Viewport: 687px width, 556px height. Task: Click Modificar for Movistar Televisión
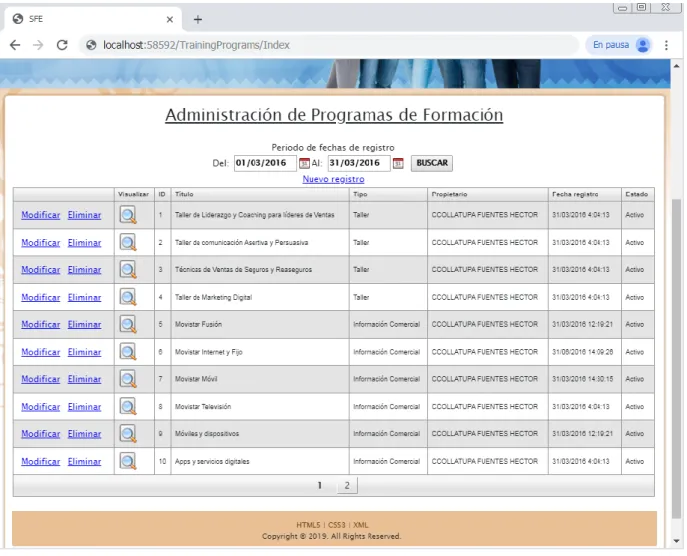point(41,407)
